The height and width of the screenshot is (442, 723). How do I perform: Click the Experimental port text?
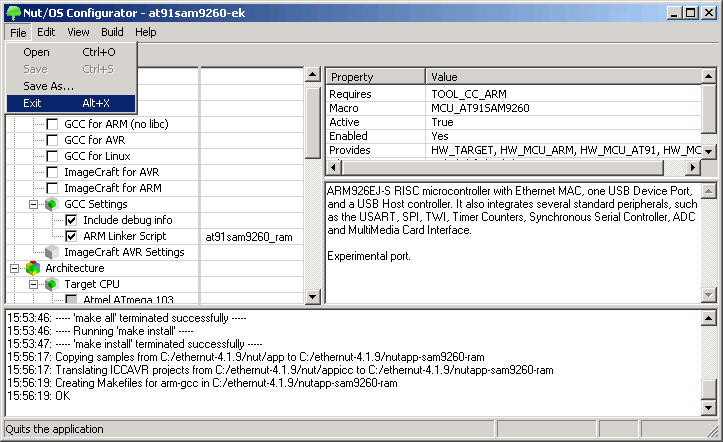[368, 256]
